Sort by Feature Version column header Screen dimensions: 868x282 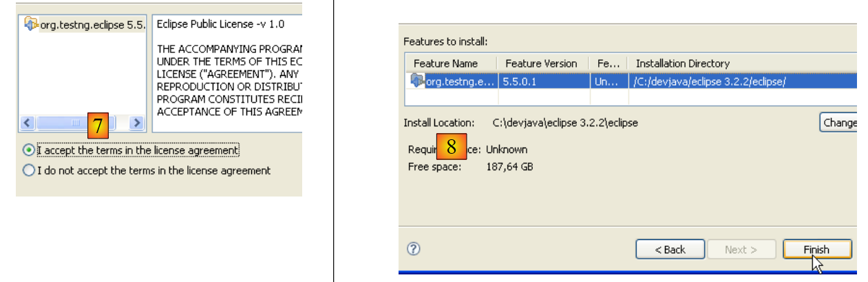541,63
